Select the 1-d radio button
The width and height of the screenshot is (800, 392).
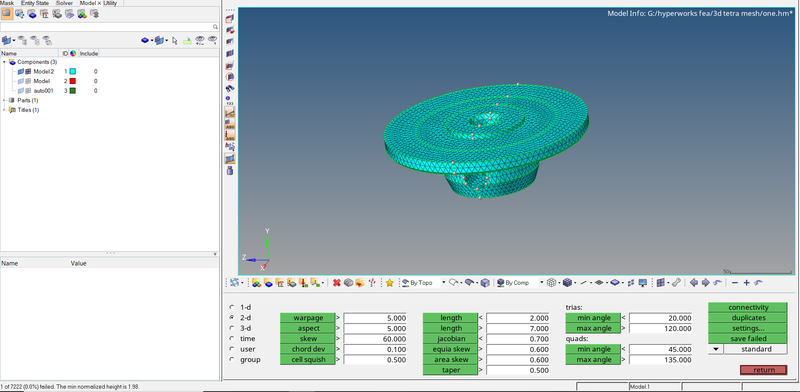click(233, 307)
